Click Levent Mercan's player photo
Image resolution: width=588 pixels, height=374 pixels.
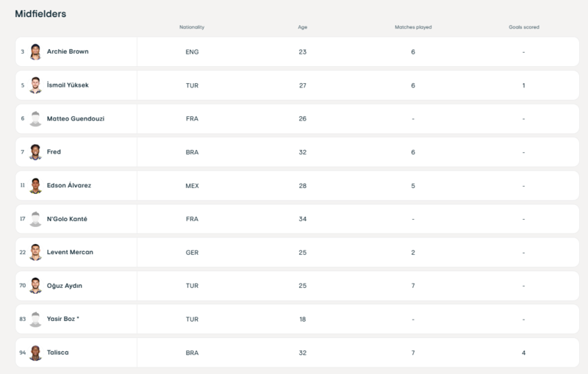coord(35,253)
